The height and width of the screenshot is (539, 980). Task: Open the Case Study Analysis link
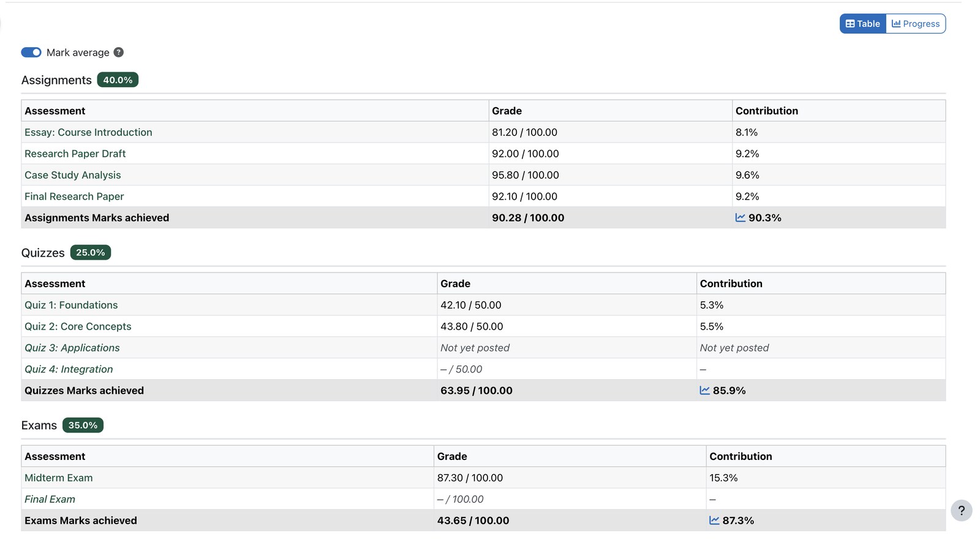[x=73, y=175]
